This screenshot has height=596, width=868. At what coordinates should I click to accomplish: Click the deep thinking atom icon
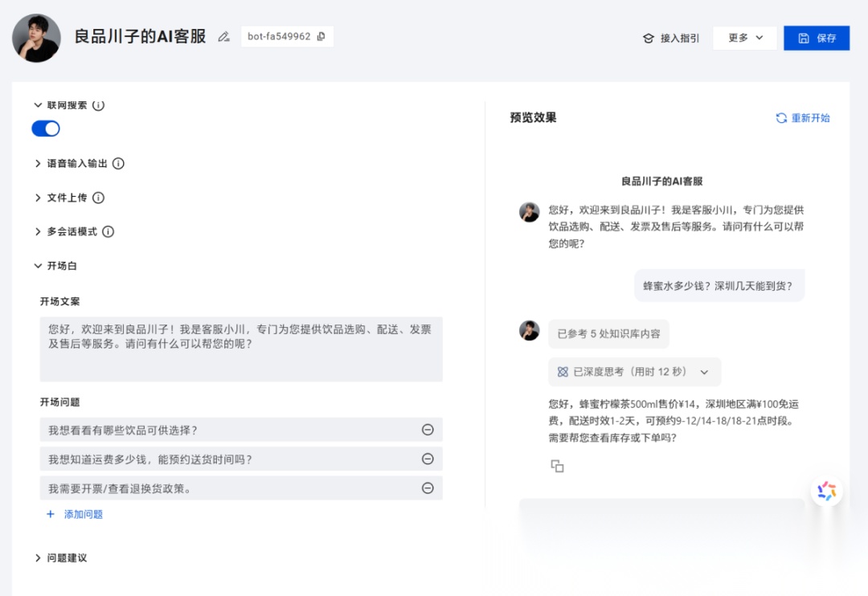tap(563, 372)
